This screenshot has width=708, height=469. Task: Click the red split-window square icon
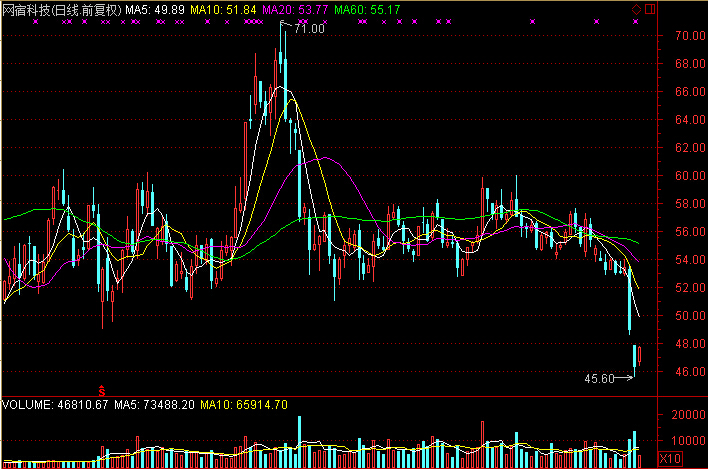pos(651,9)
